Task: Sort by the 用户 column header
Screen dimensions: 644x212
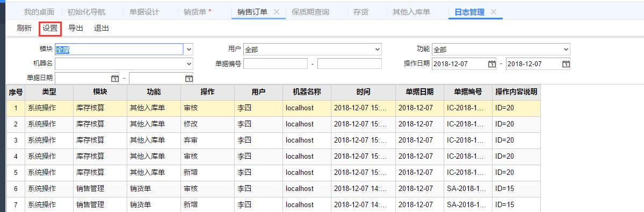Action: tap(259, 92)
